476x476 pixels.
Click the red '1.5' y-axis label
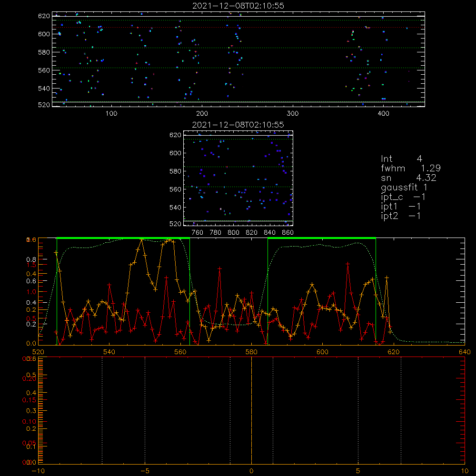click(31, 265)
